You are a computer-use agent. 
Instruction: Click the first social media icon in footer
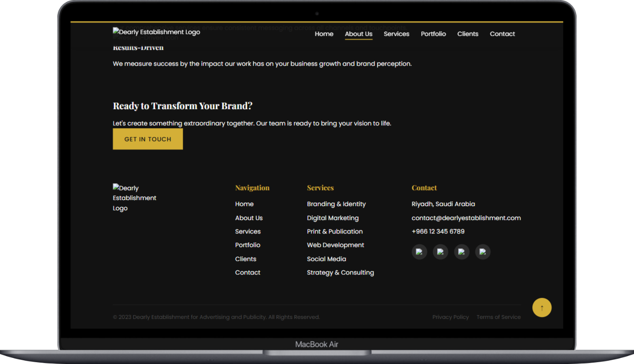click(x=419, y=252)
